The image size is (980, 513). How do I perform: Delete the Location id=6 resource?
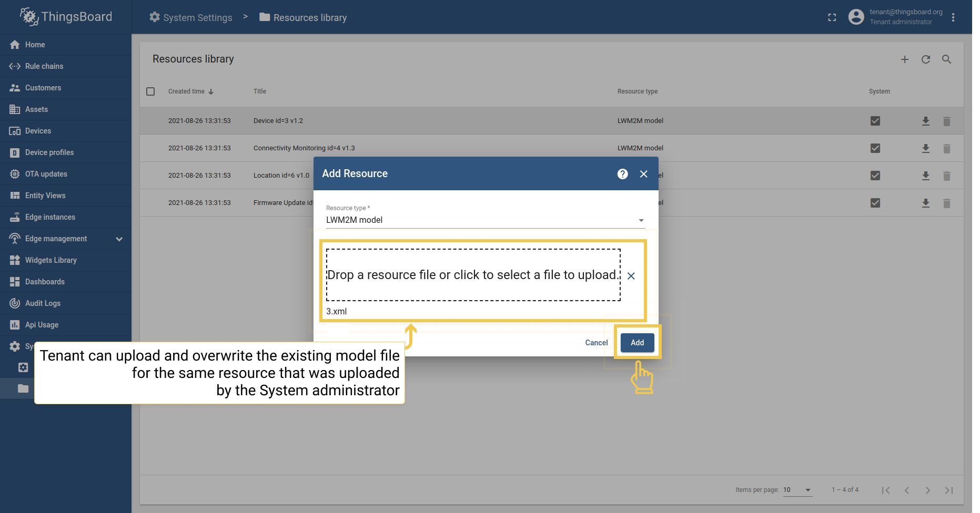(x=947, y=176)
